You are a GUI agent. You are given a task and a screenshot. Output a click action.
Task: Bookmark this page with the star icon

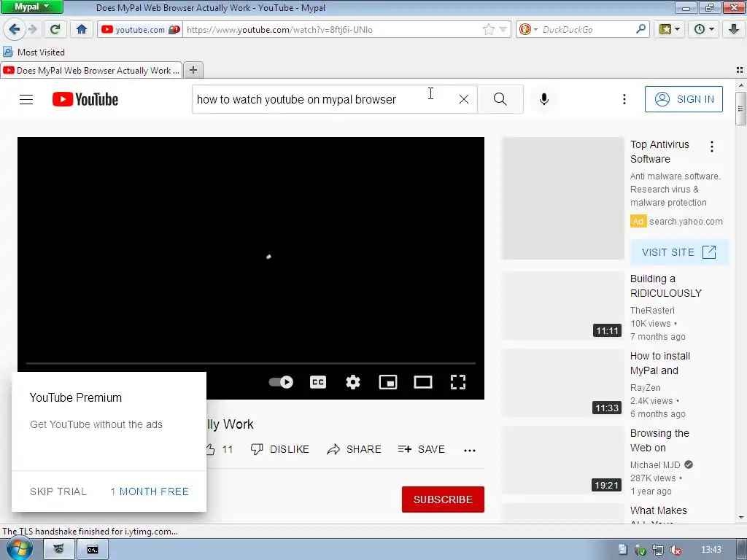(488, 29)
